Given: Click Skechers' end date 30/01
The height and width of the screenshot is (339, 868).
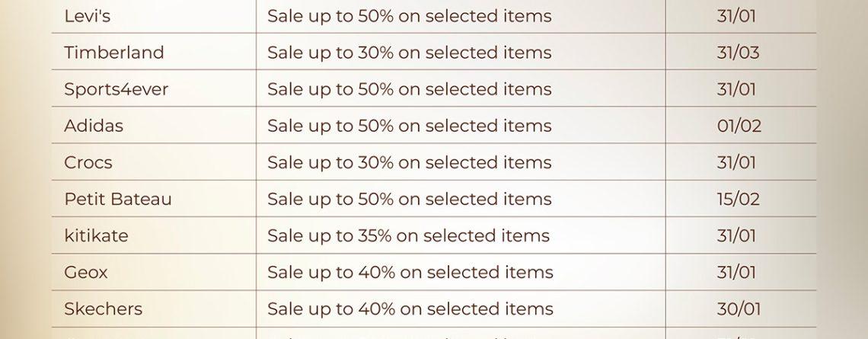Looking at the screenshot, I should click(x=738, y=309).
